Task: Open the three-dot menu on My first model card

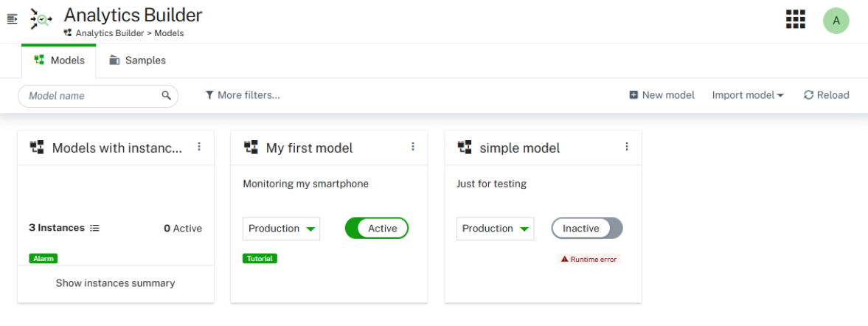Action: [412, 147]
